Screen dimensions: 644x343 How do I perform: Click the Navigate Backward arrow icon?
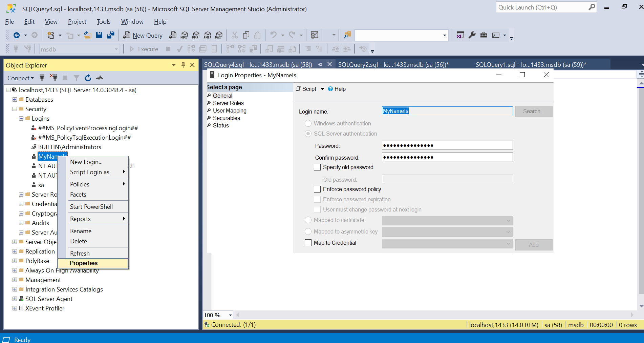pyautogui.click(x=16, y=35)
